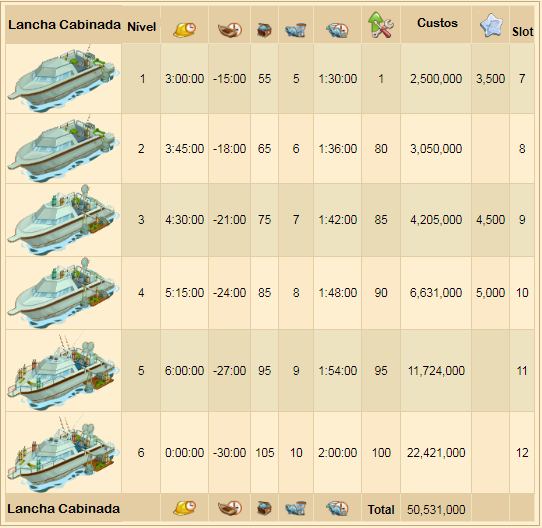Click the fish crate capacity icon in header
This screenshot has width=542, height=528.
point(264,30)
